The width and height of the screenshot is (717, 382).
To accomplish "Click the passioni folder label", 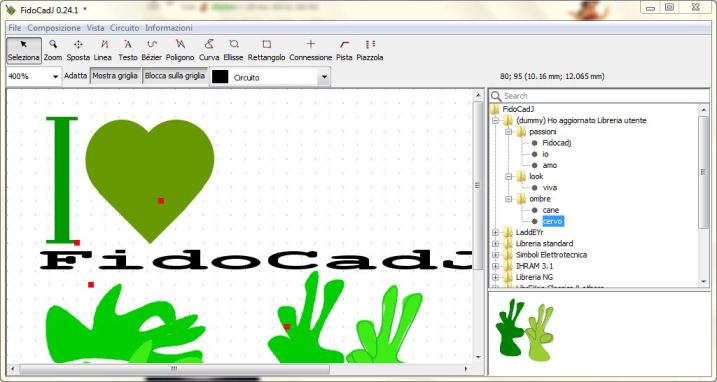I will click(543, 132).
